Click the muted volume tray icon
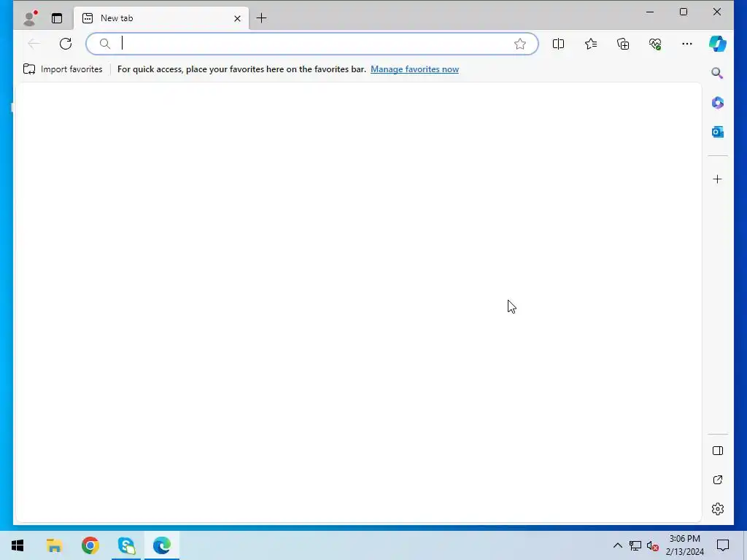The height and width of the screenshot is (560, 747). click(x=652, y=545)
